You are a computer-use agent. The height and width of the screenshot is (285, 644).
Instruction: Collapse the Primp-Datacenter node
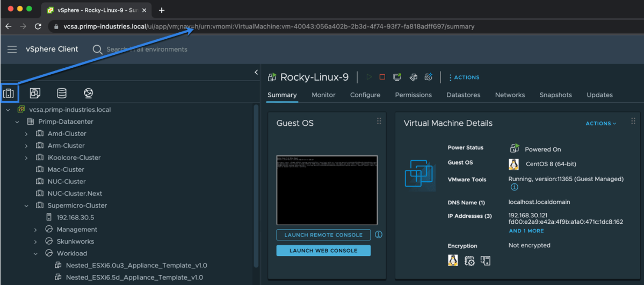17,122
